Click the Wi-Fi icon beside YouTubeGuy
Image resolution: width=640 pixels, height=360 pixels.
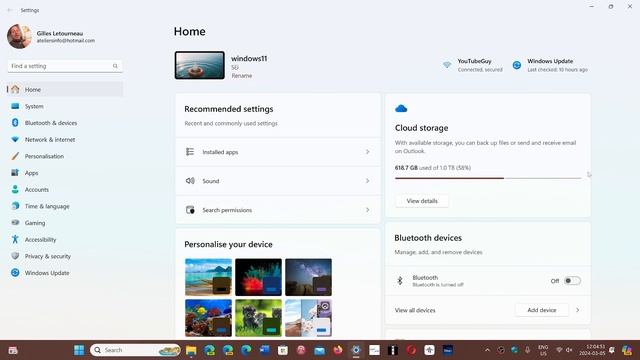(x=447, y=65)
